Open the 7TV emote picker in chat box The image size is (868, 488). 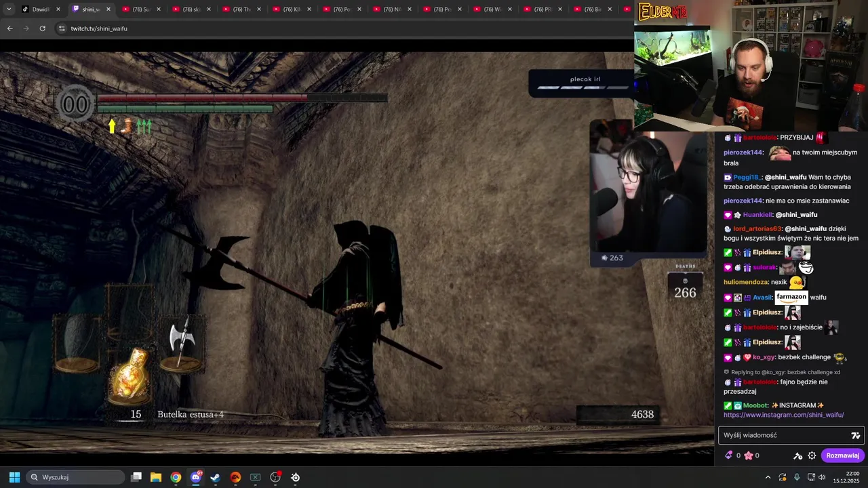856,436
